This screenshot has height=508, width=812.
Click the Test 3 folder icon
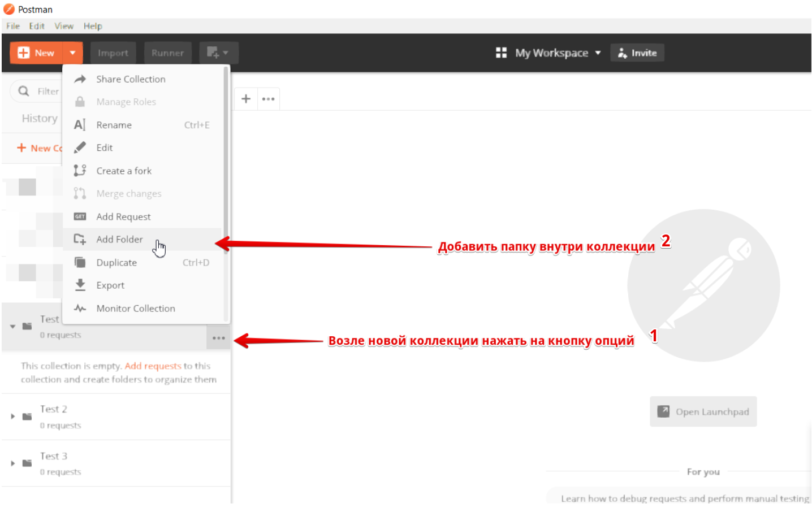(27, 463)
